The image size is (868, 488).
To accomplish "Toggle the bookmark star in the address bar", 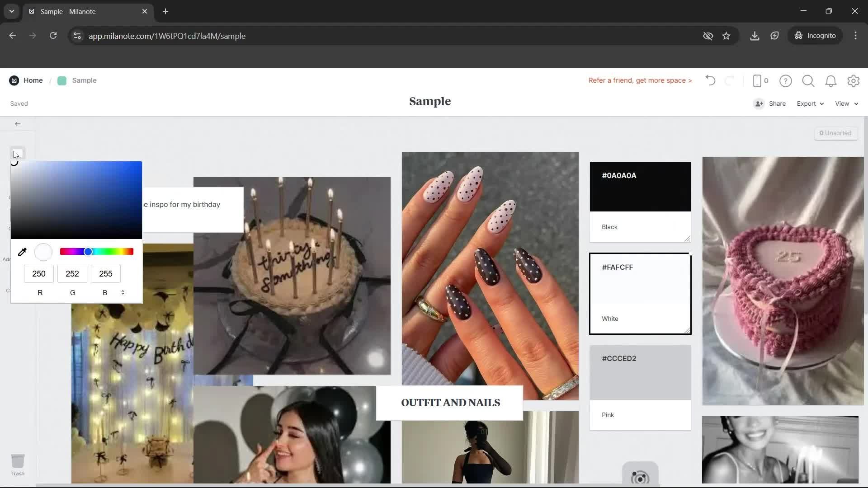I will point(726,36).
